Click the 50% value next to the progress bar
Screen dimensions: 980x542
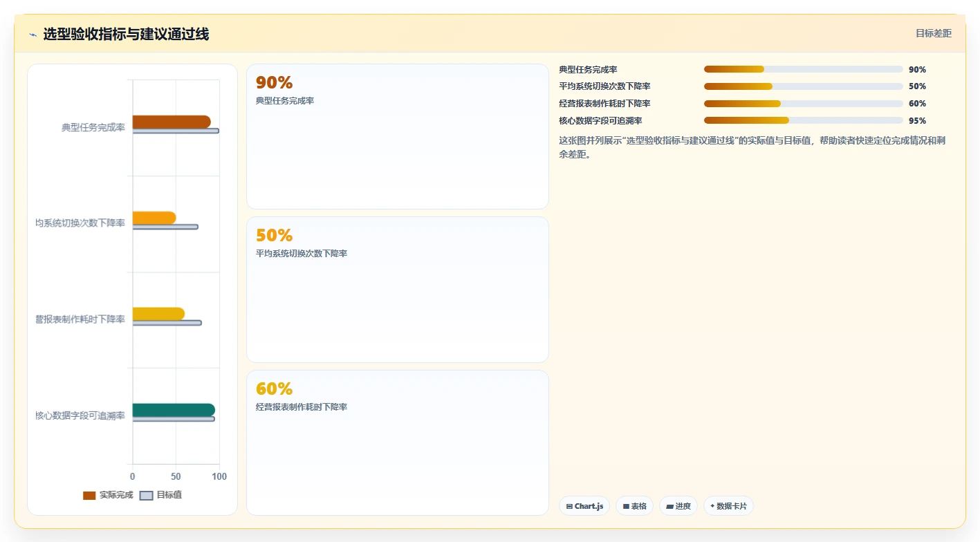[917, 86]
